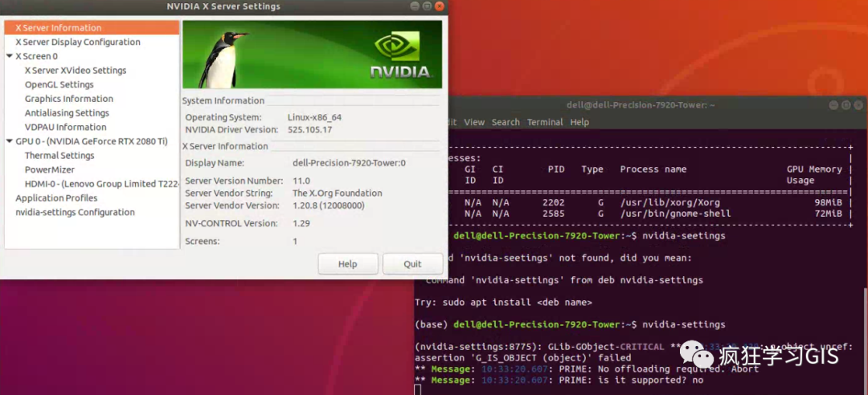The width and height of the screenshot is (868, 395).
Task: Open X Server XVideo Settings
Action: [76, 71]
